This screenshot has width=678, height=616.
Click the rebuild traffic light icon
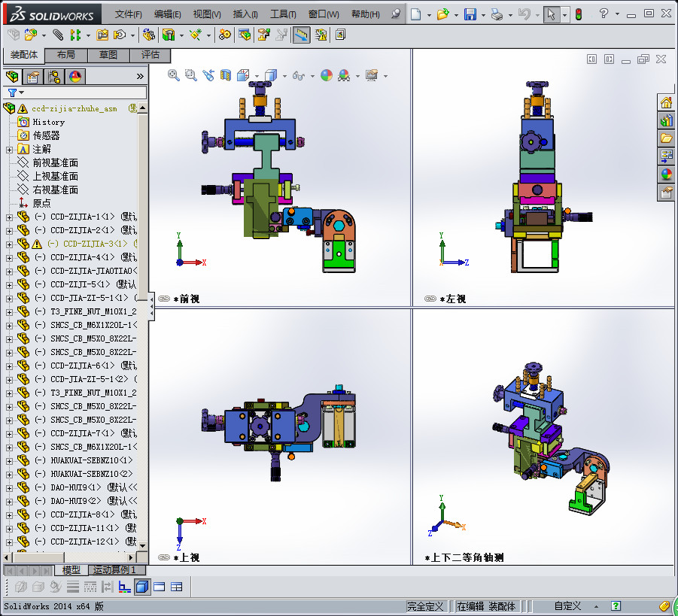pyautogui.click(x=579, y=14)
